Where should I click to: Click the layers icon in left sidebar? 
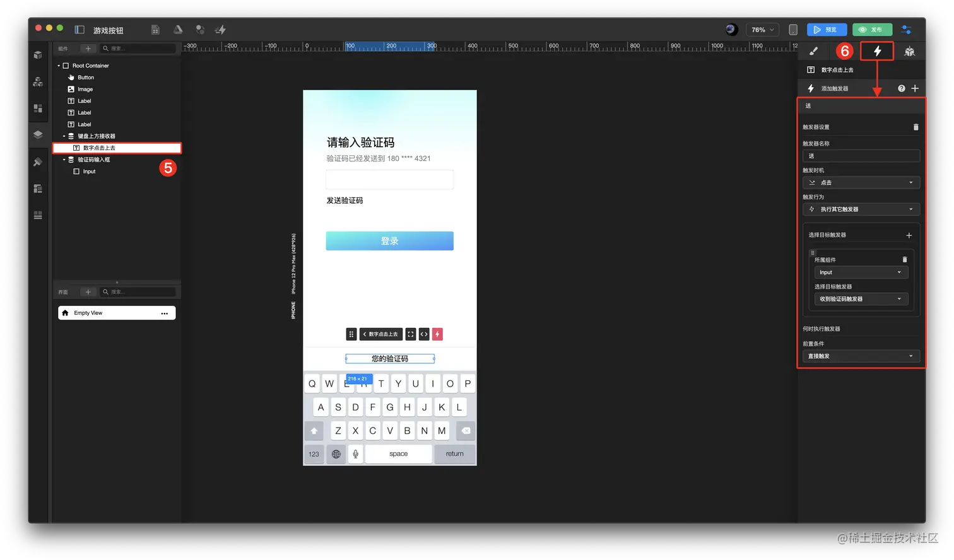pyautogui.click(x=38, y=134)
